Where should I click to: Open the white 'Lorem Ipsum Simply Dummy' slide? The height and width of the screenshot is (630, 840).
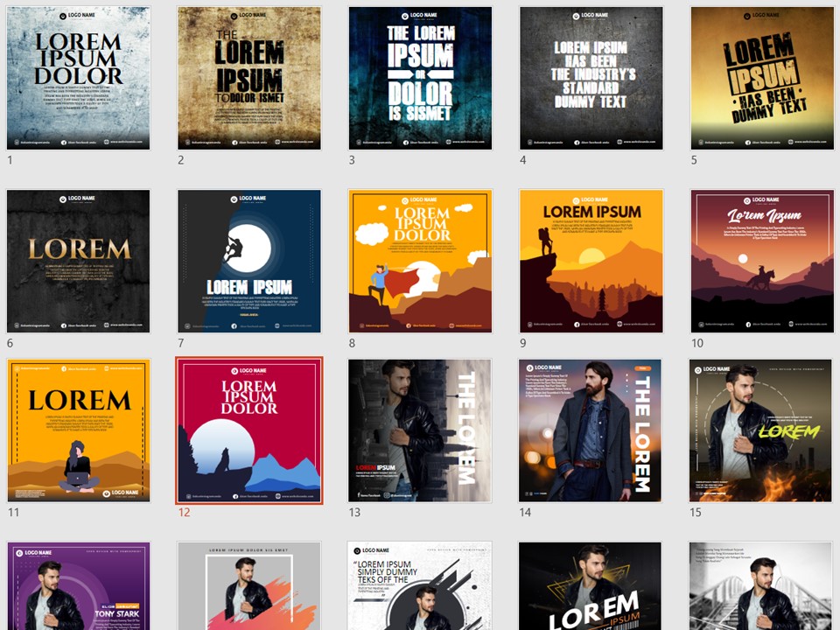(420, 586)
